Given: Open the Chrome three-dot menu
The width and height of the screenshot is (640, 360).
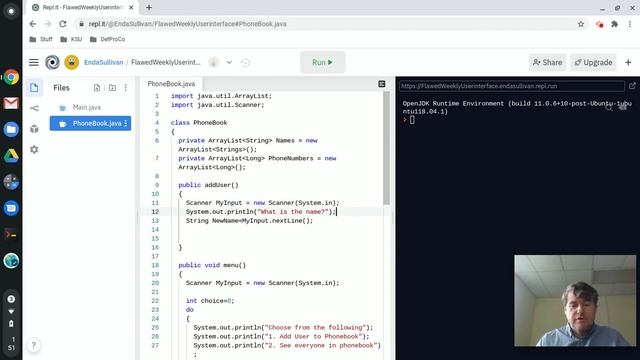Looking at the screenshot, I should click(x=630, y=24).
